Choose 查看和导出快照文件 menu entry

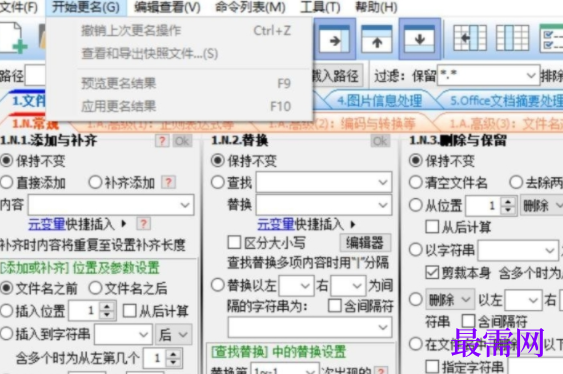(180, 54)
